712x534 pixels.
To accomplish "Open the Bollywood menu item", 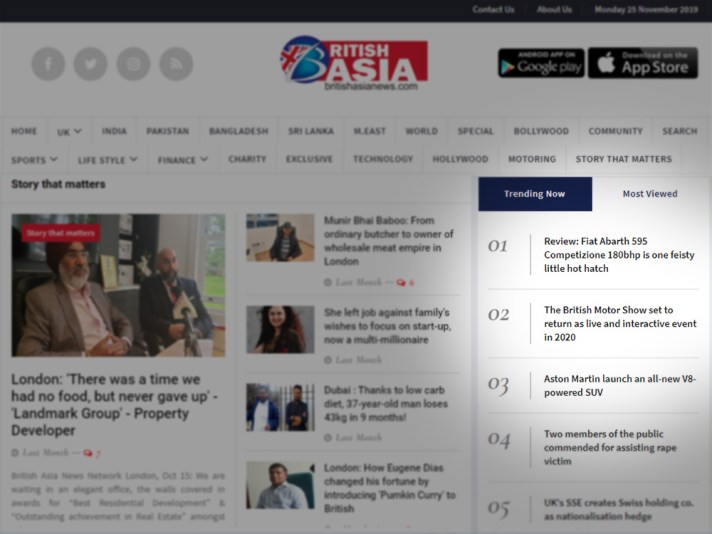I will click(541, 131).
